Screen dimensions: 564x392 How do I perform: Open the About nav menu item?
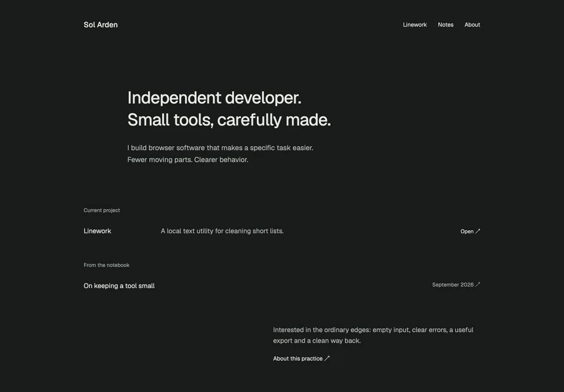472,25
